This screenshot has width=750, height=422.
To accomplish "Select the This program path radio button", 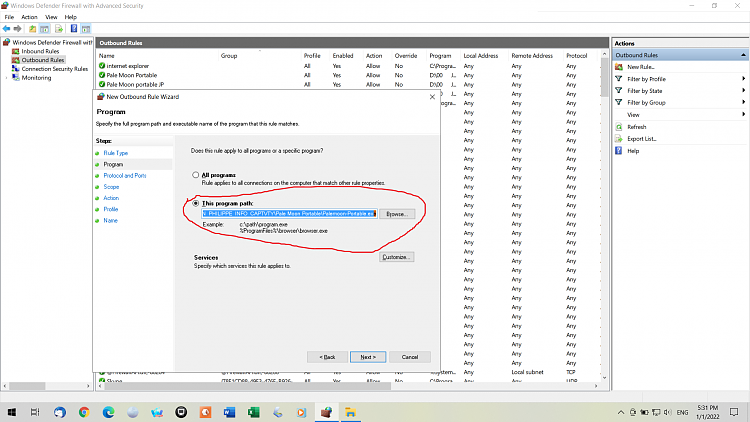I will click(196, 203).
